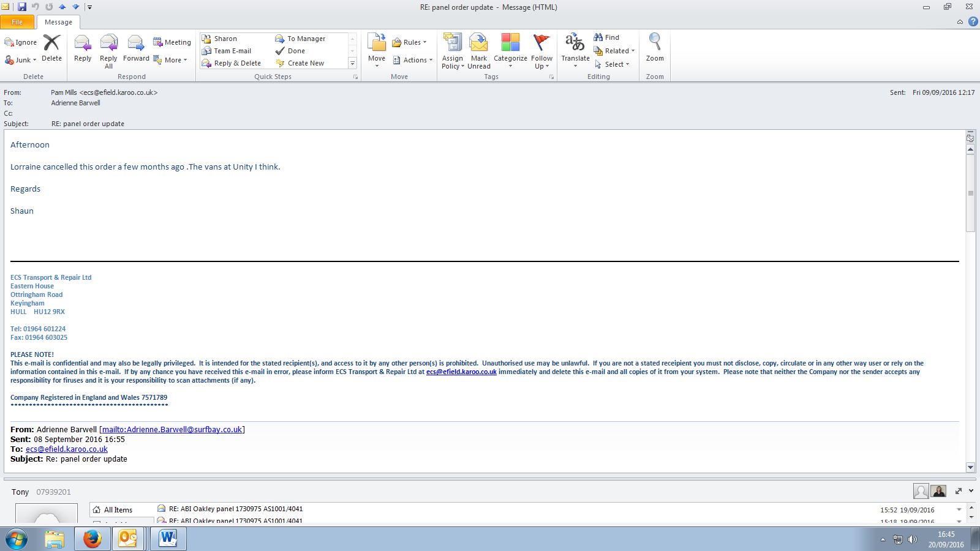Open Windows Explorer from the taskbar
Image resolution: width=980 pixels, height=551 pixels.
click(55, 539)
